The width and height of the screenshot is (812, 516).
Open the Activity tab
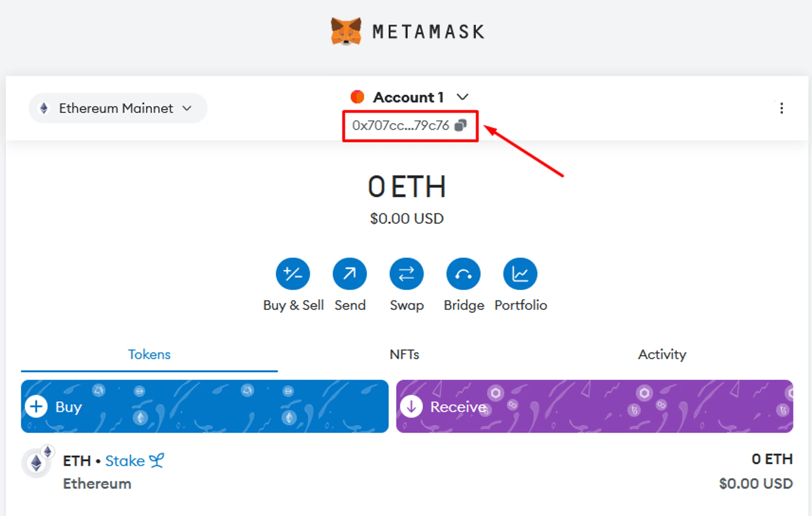pyautogui.click(x=662, y=355)
